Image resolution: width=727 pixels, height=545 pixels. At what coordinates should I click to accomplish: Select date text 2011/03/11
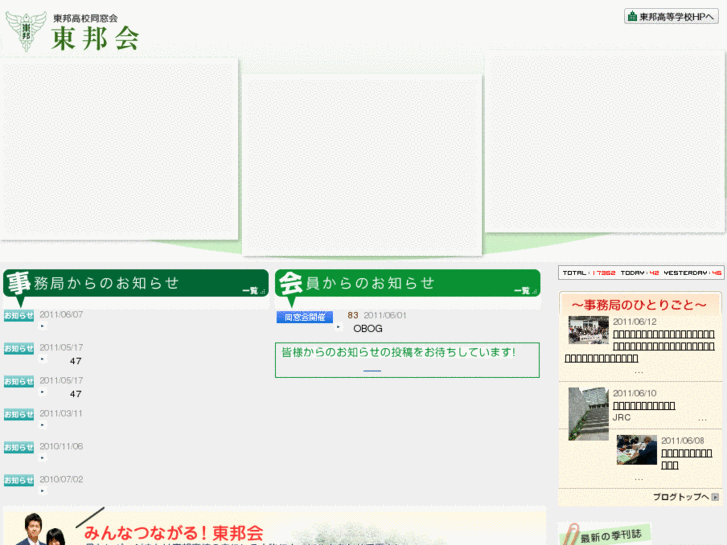pos(61,413)
